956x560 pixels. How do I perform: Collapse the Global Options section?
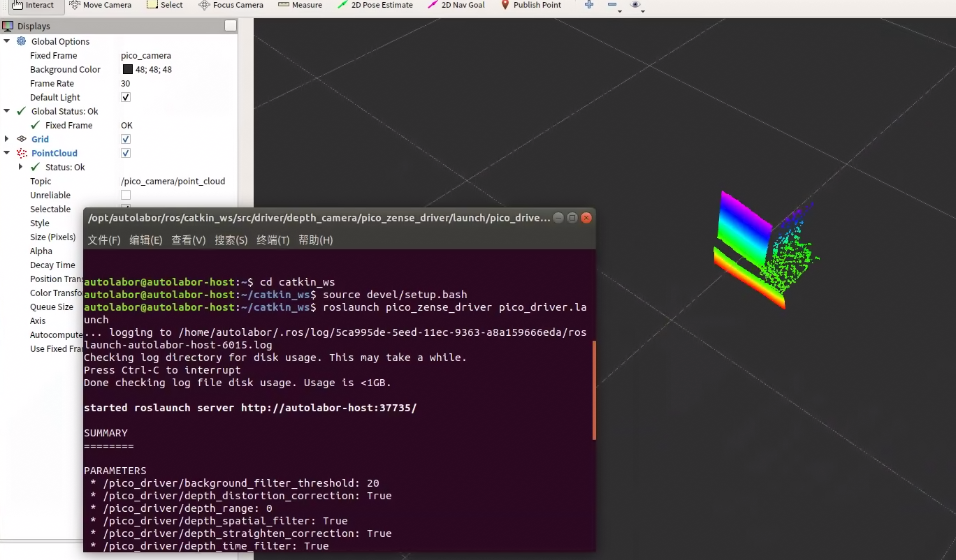point(7,41)
